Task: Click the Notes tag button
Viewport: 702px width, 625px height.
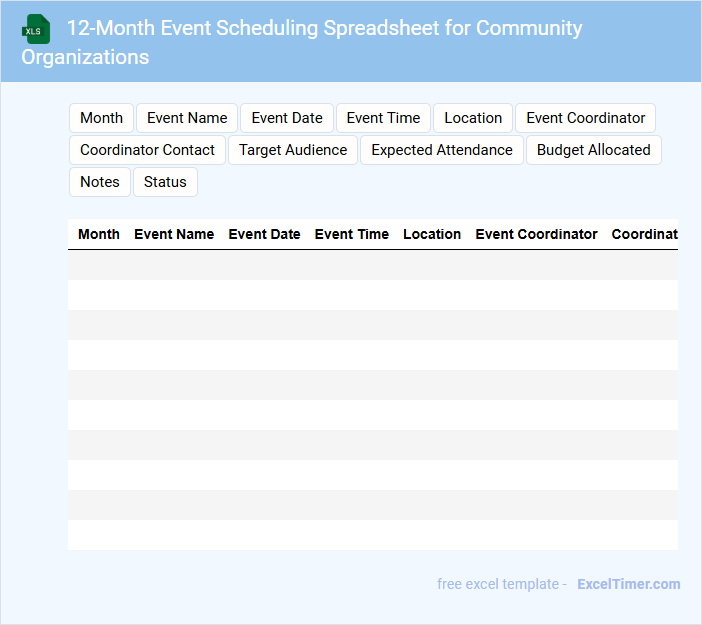Action: pos(100,182)
